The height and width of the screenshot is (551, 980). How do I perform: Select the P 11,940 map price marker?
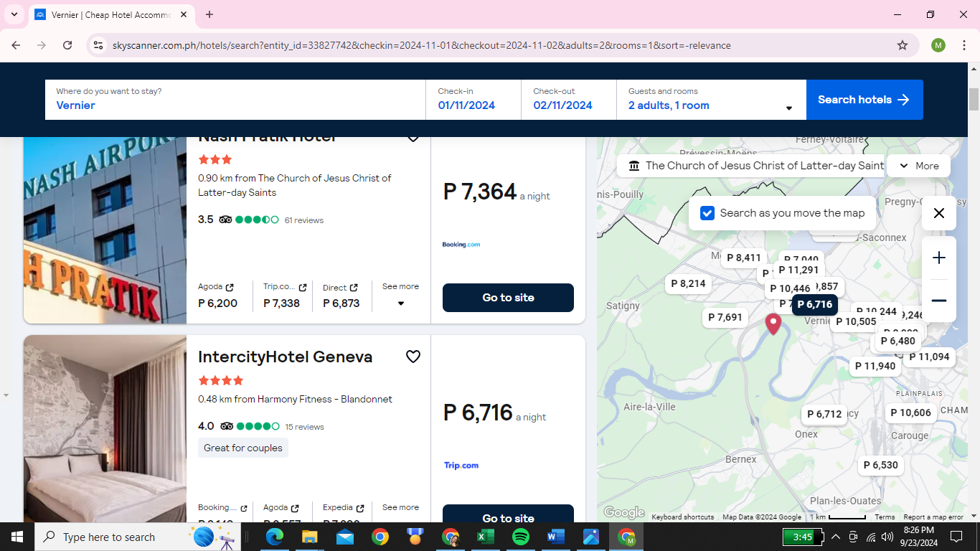875,366
